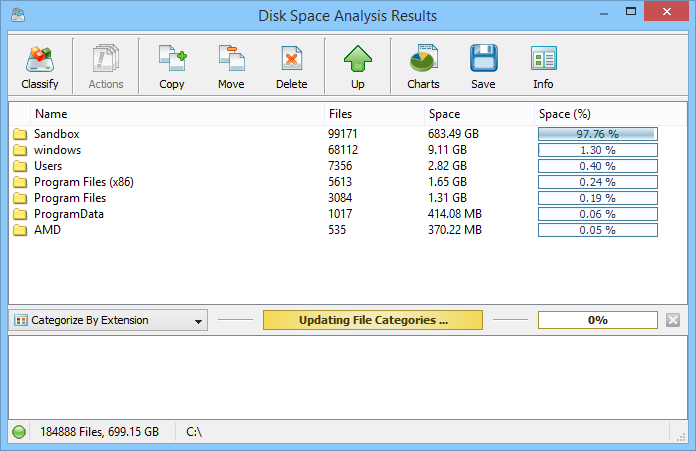Click the green status indicator icon
This screenshot has width=696, height=451.
click(19, 432)
